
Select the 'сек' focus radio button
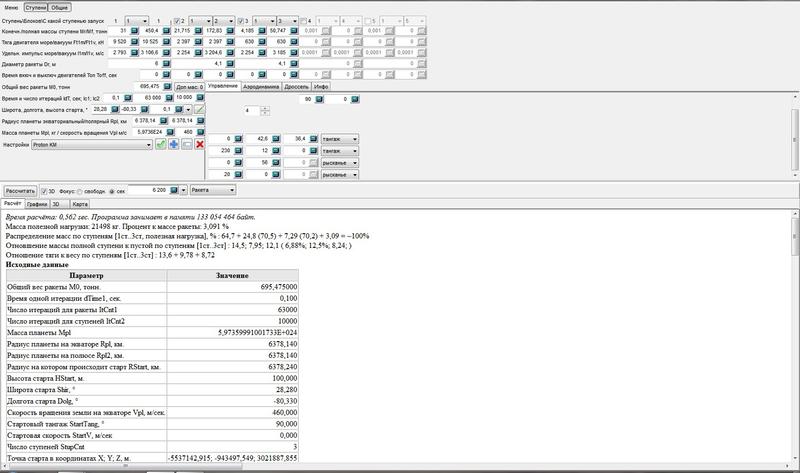point(112,192)
